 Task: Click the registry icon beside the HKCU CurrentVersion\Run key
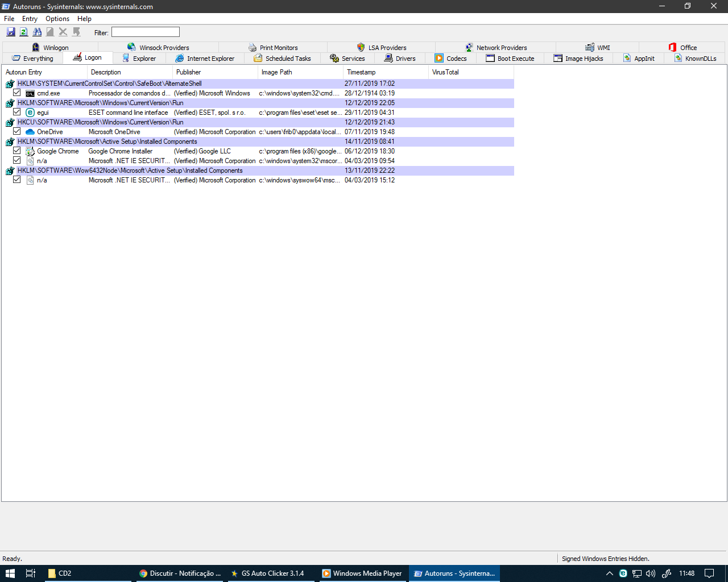pos(10,122)
